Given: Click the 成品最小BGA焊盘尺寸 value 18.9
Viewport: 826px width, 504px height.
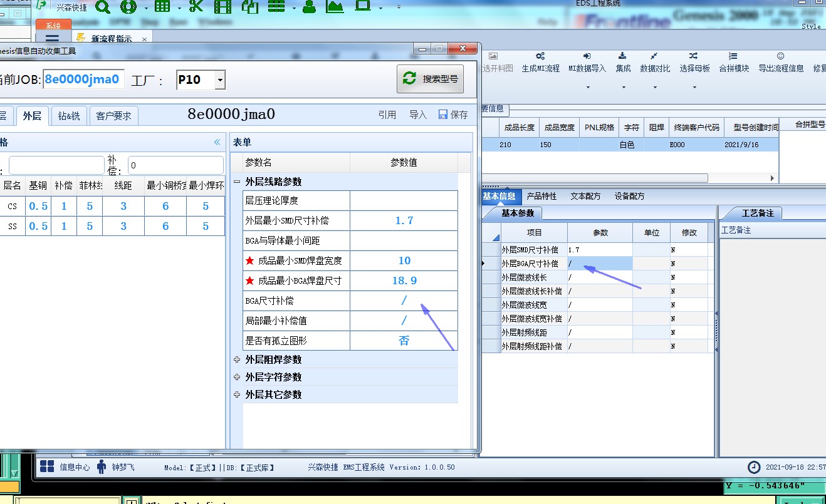Looking at the screenshot, I should pyautogui.click(x=404, y=280).
